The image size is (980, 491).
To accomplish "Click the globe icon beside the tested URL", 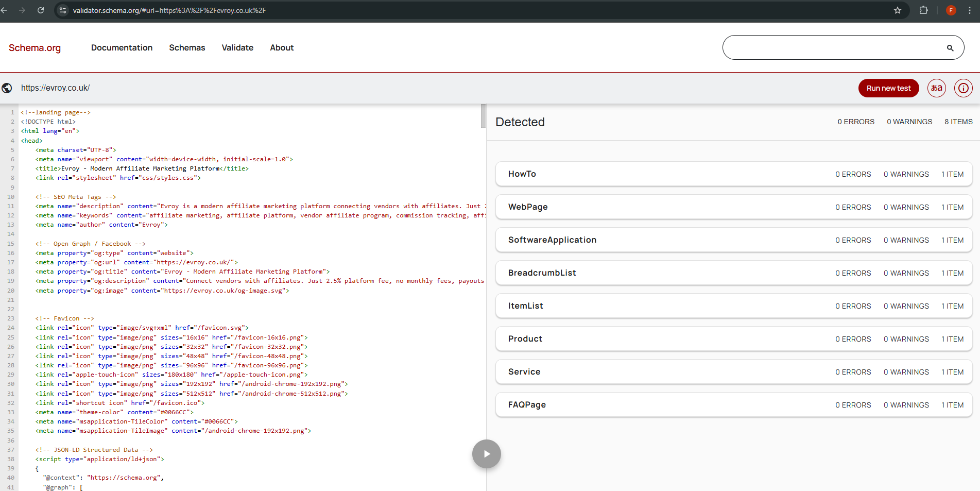I will 7,88.
